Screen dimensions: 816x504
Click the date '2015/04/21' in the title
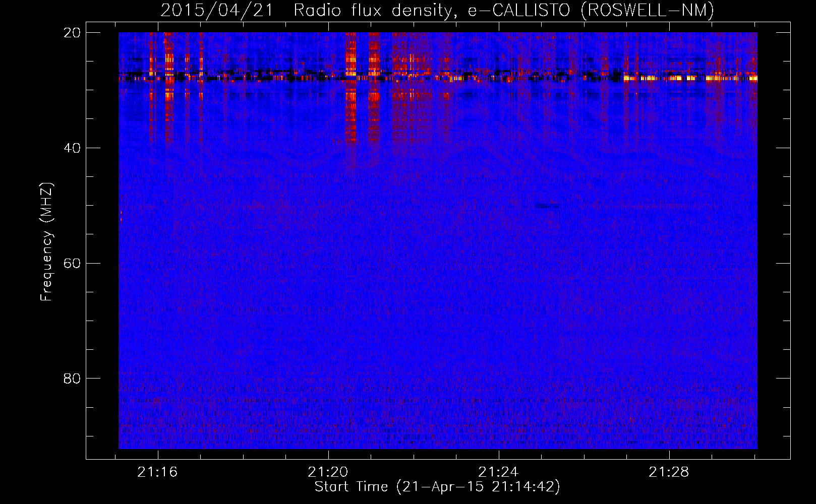[217, 10]
